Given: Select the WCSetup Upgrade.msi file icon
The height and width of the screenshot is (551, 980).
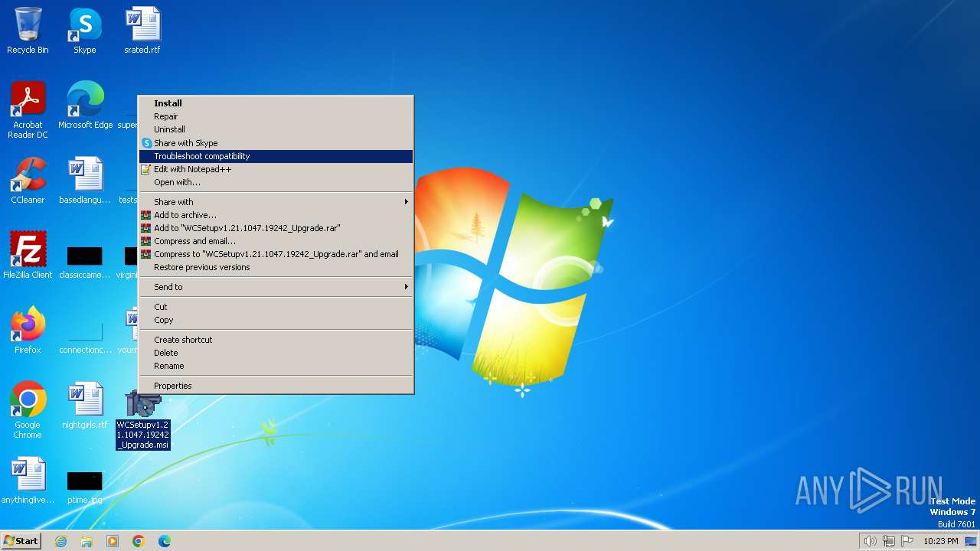Looking at the screenshot, I should point(142,420).
